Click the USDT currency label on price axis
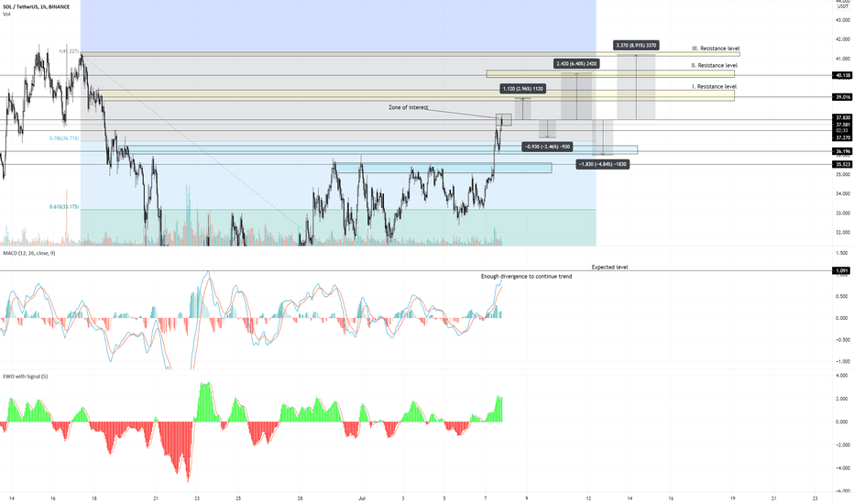 (x=843, y=6)
